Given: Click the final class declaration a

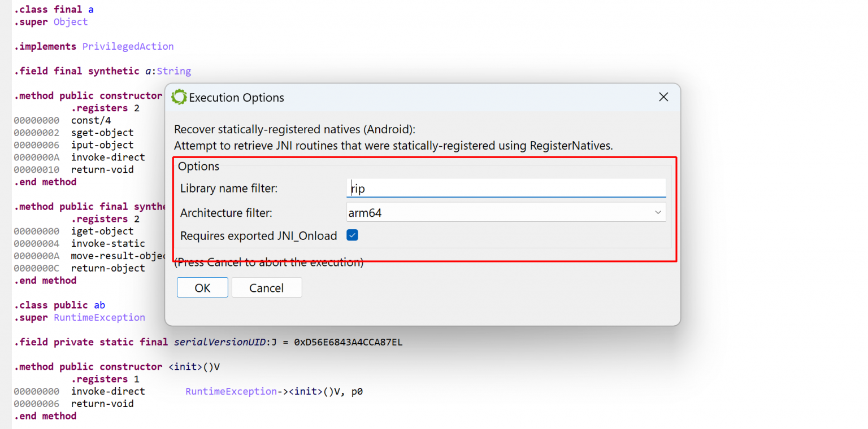Looking at the screenshot, I should [90, 8].
